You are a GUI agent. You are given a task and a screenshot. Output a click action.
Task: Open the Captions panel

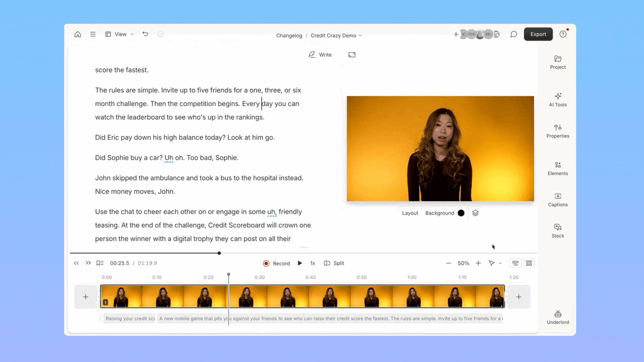[x=557, y=199]
